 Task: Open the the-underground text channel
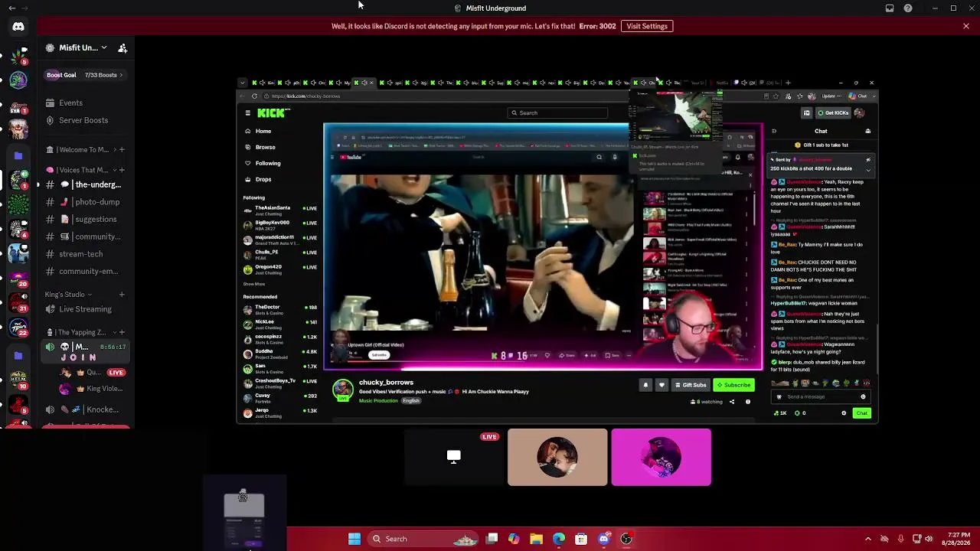pyautogui.click(x=86, y=184)
